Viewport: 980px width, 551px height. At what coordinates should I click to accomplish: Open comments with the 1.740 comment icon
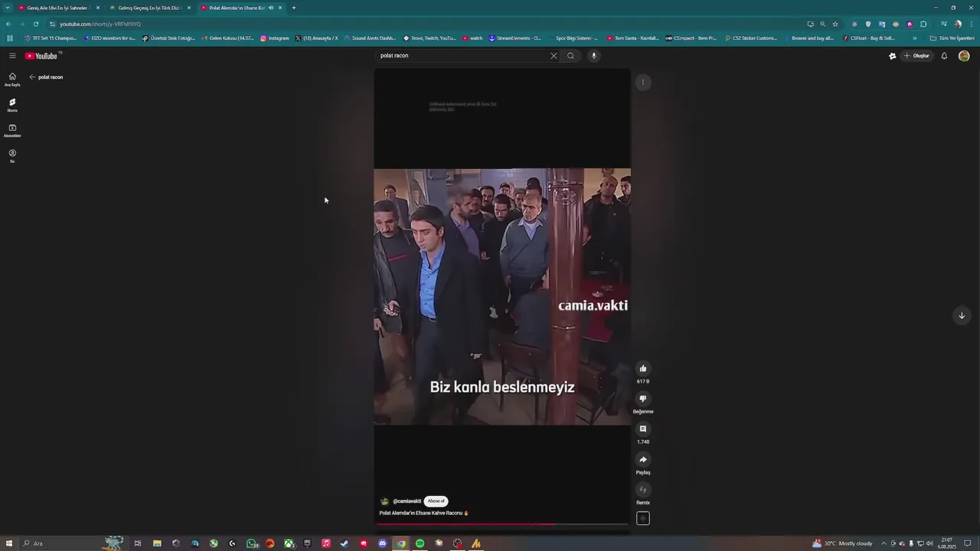(643, 429)
